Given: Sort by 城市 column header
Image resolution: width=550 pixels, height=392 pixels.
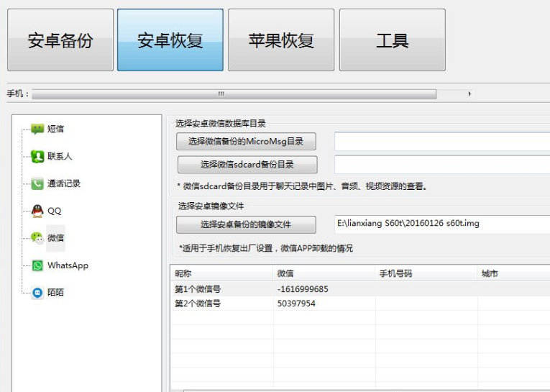Looking at the screenshot, I should (514, 273).
